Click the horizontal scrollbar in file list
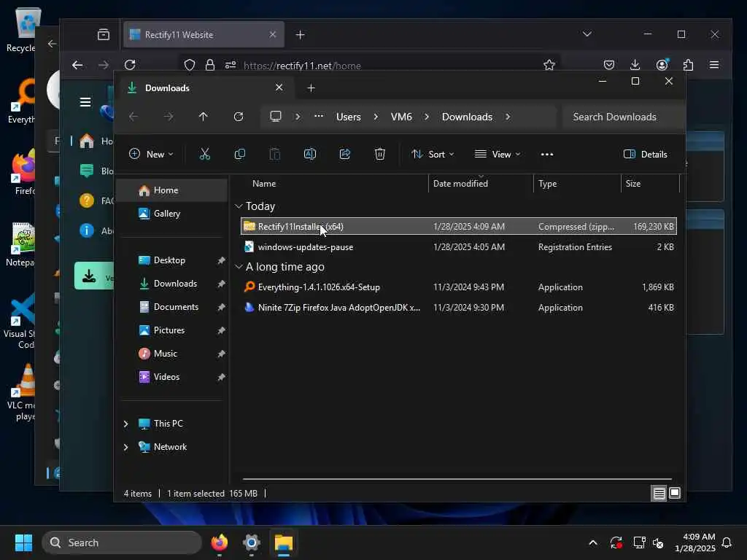747x560 pixels. pos(457,479)
